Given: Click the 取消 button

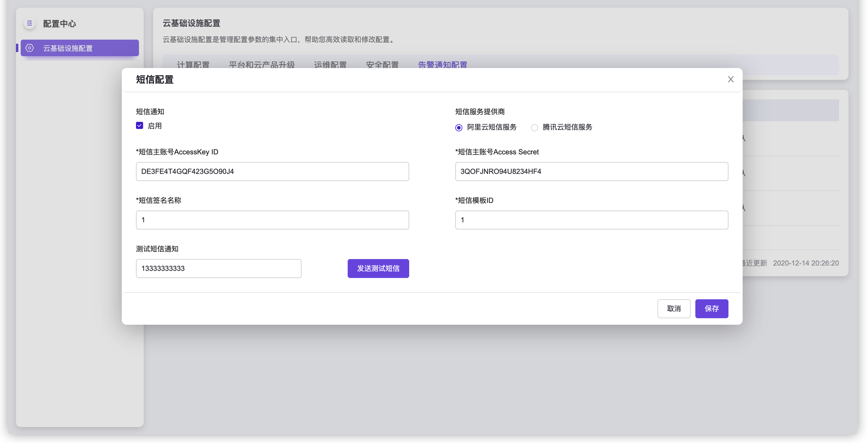Looking at the screenshot, I should pos(673,308).
